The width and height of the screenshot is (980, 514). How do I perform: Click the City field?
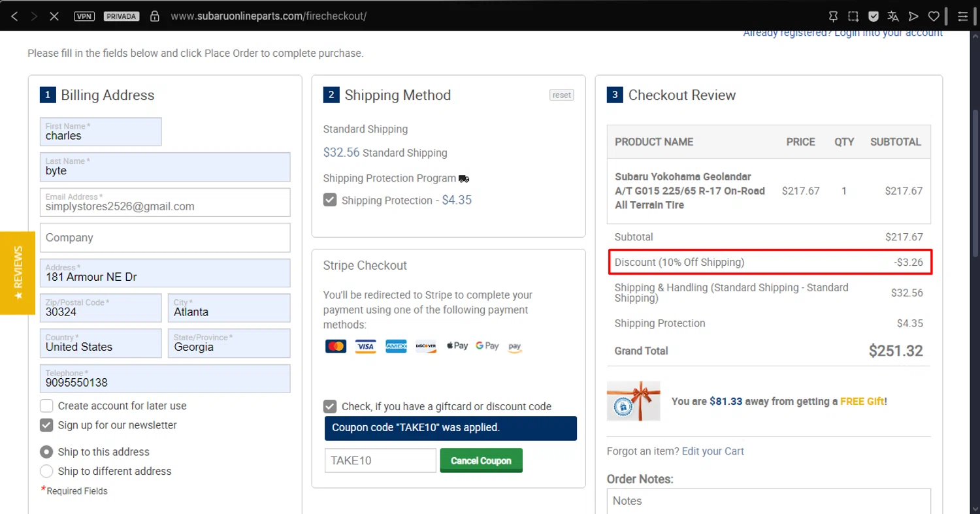[x=229, y=308]
